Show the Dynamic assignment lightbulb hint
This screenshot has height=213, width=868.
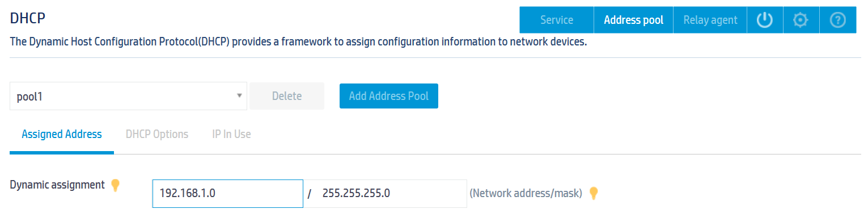tap(115, 185)
